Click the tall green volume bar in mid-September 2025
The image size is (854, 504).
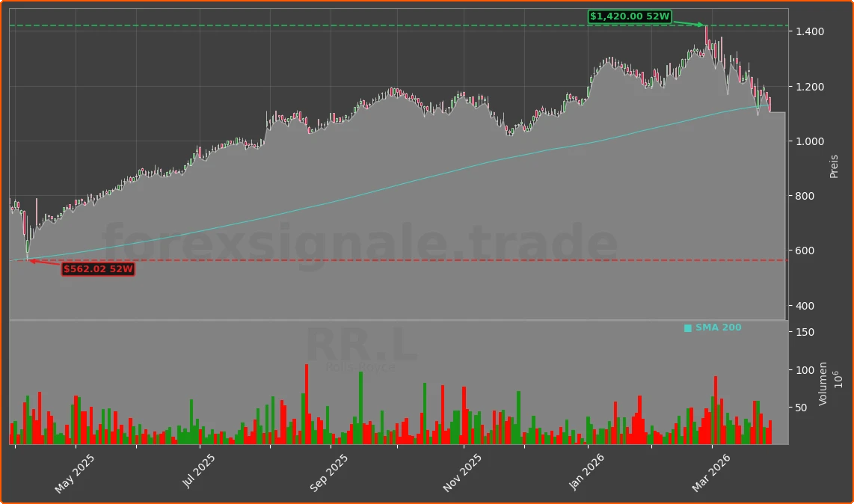click(x=360, y=408)
